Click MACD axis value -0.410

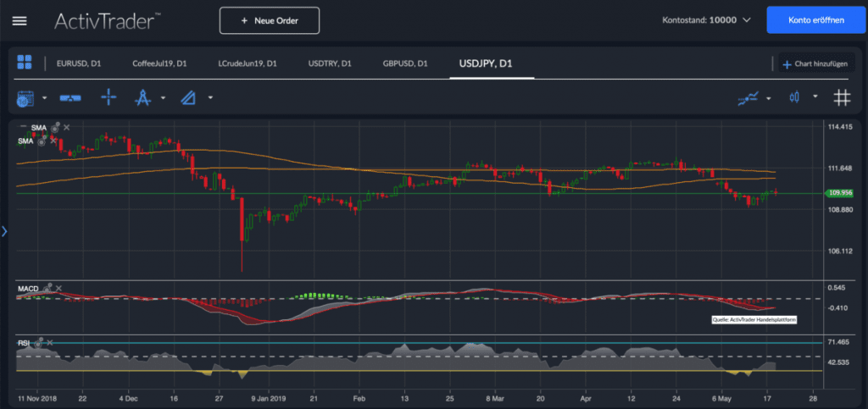pos(837,308)
